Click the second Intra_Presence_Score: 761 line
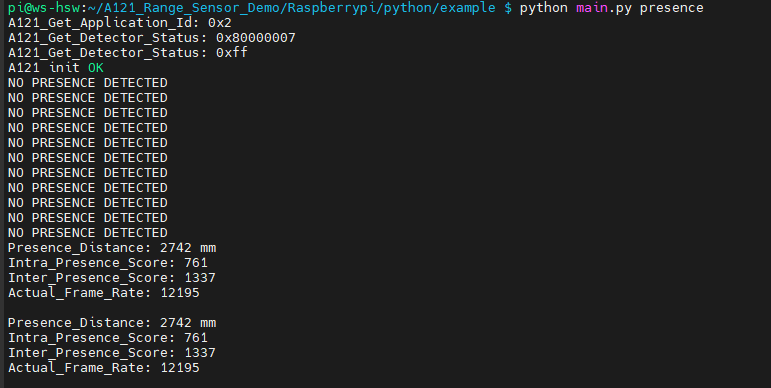This screenshot has width=771, height=388. [108, 338]
